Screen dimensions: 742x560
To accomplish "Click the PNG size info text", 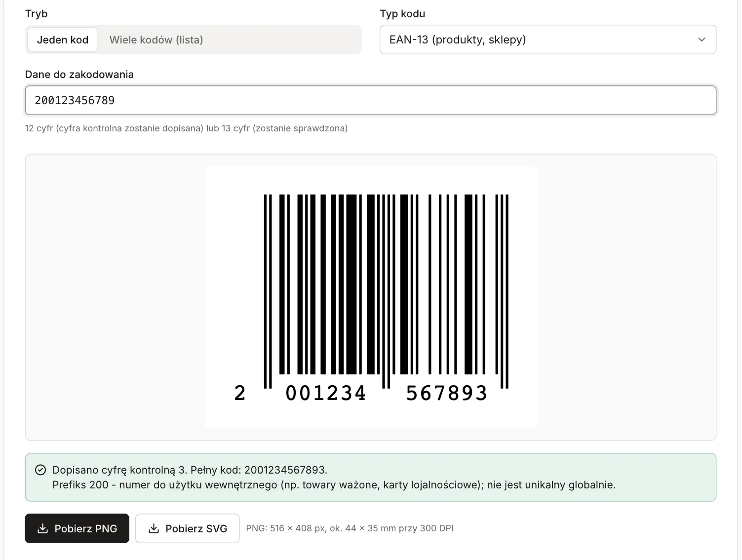I will coord(350,528).
